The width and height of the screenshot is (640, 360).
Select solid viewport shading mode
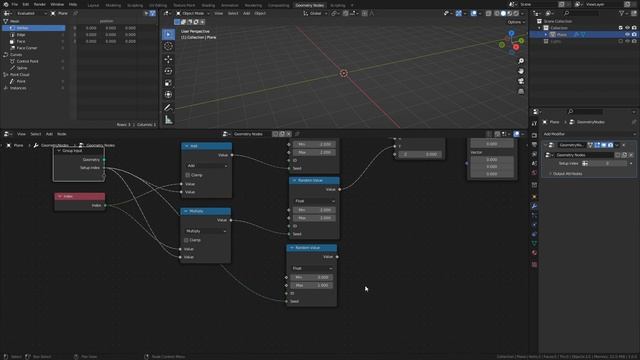503,13
